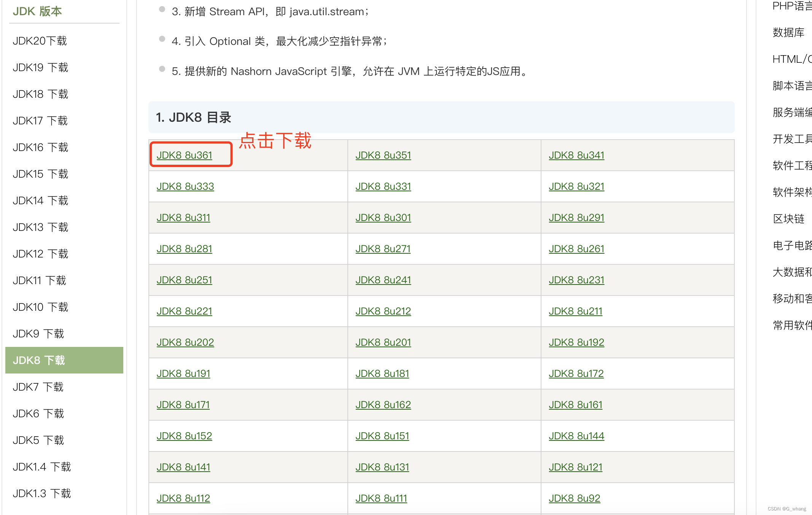This screenshot has width=812, height=515.
Task: Open the highlighted JDK8 下载 section
Action: coord(40,360)
